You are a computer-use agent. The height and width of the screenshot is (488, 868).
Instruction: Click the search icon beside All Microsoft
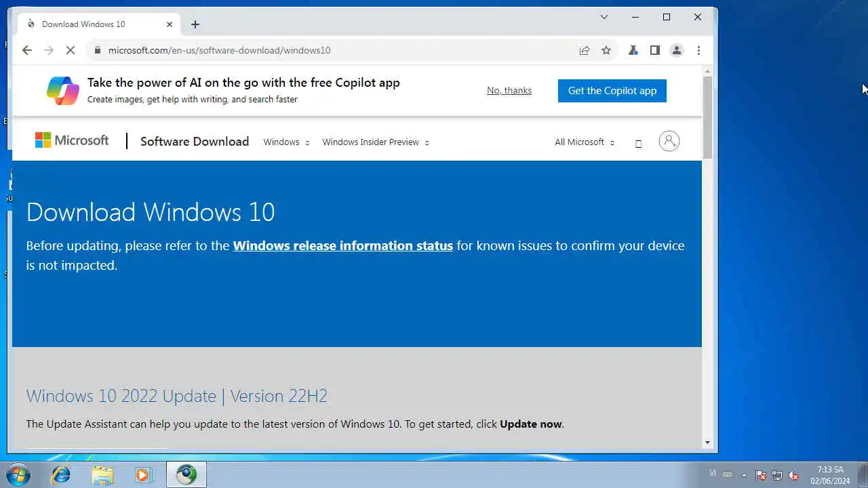click(638, 143)
